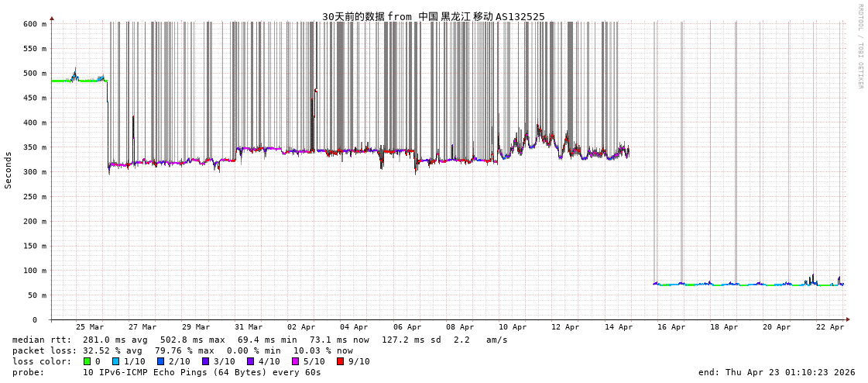Click the 14 Apr date label
This screenshot has height=383, width=868.
(x=618, y=327)
